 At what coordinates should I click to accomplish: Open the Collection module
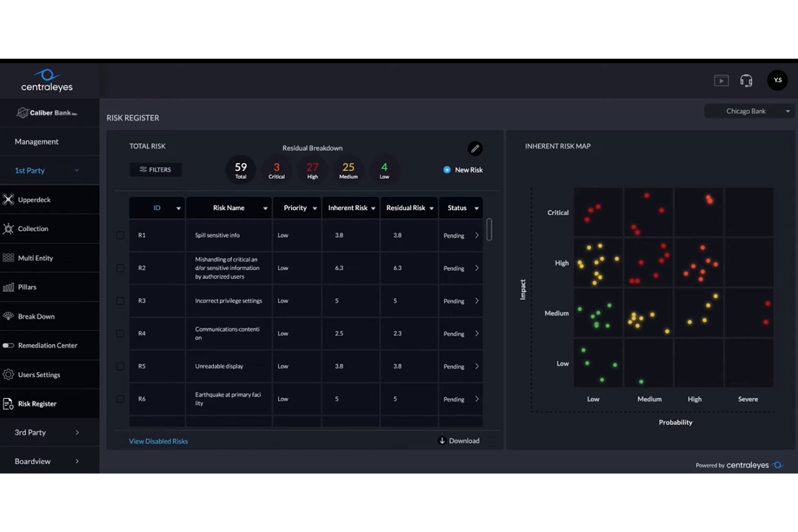coord(9,229)
